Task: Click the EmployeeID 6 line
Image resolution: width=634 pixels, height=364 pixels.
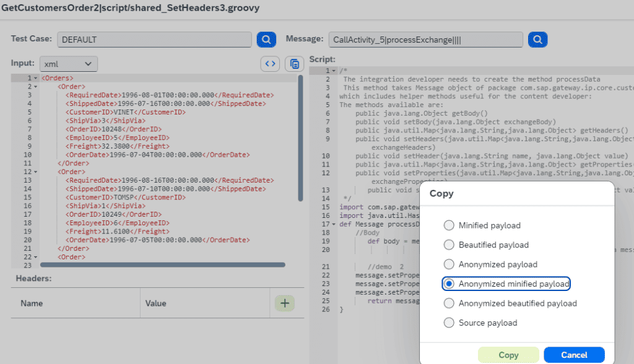Action: tap(117, 223)
